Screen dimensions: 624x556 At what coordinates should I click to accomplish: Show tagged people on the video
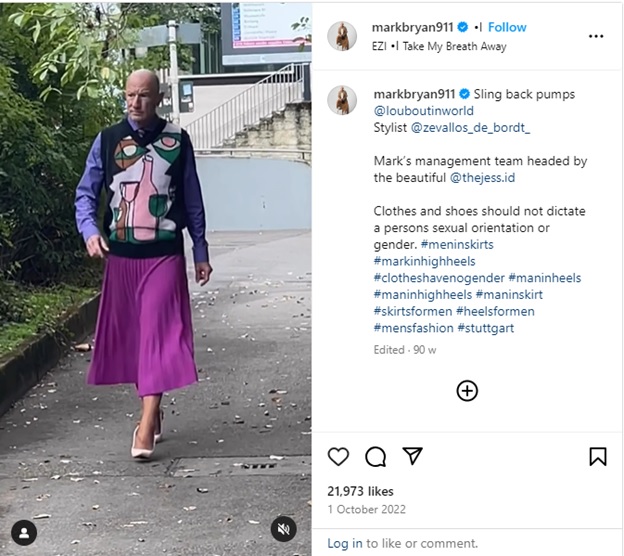click(x=24, y=533)
